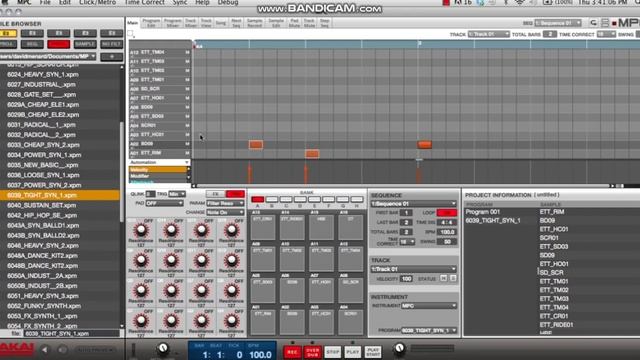Open the File menu
The height and width of the screenshot is (360, 640).
[45, 2]
